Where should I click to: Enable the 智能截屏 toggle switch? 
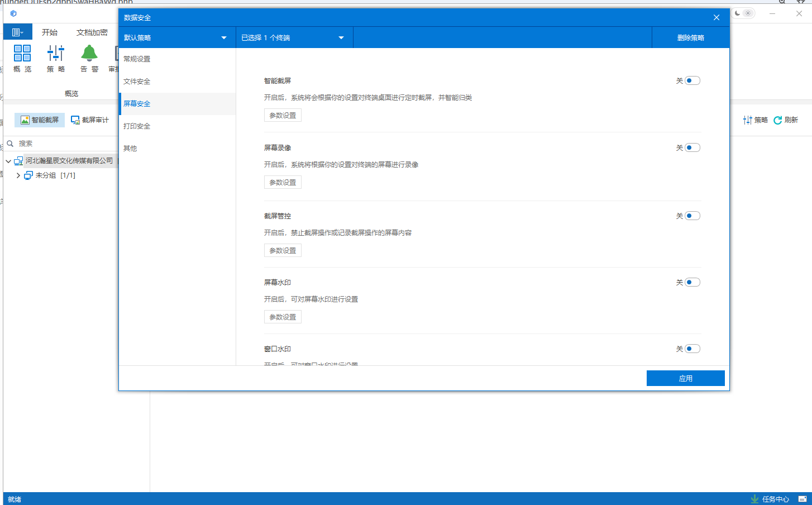tap(692, 81)
